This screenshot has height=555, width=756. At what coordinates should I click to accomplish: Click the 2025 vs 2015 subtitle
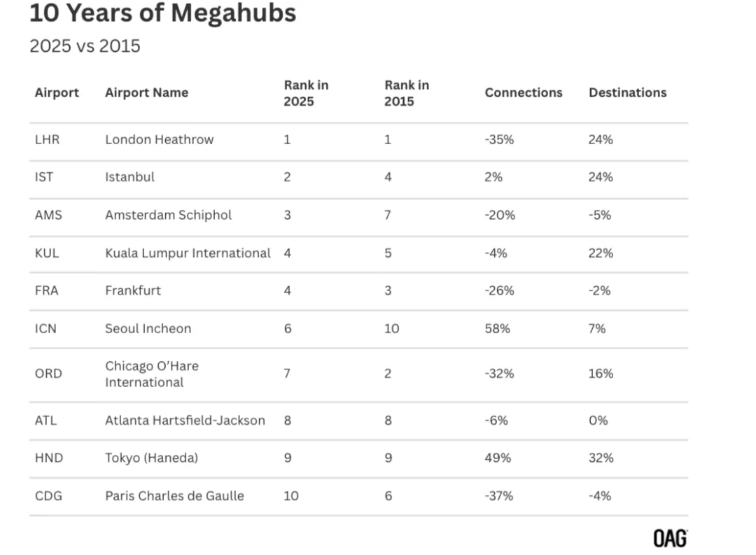[x=85, y=46]
